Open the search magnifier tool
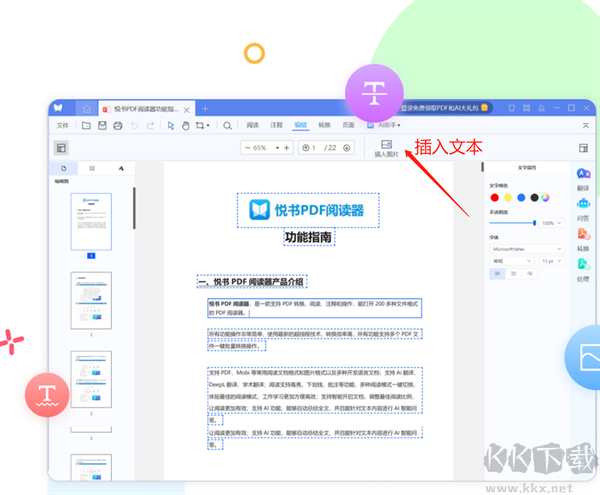The image size is (600, 495). [227, 125]
